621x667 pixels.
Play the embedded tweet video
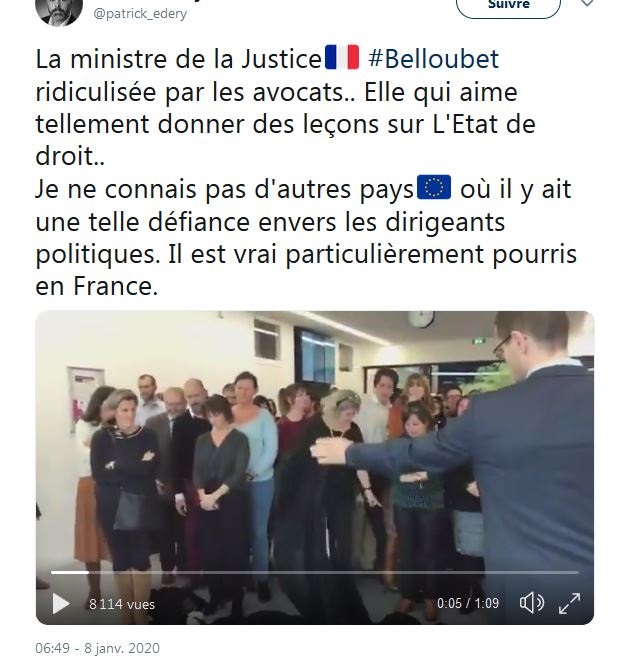(61, 603)
